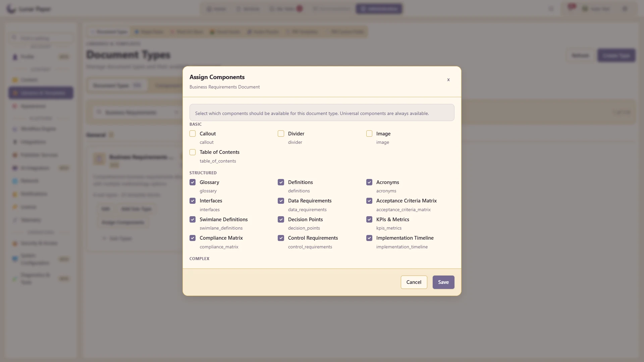Save the assigned components
The height and width of the screenshot is (362, 644).
pos(443,282)
